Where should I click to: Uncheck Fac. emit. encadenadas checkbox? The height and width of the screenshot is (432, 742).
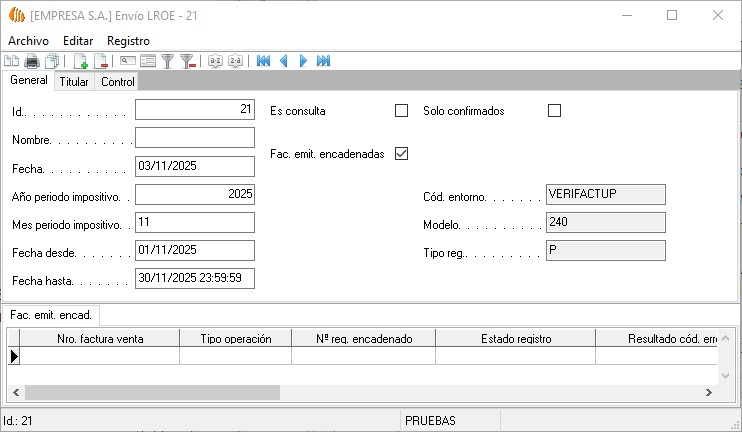[402, 154]
